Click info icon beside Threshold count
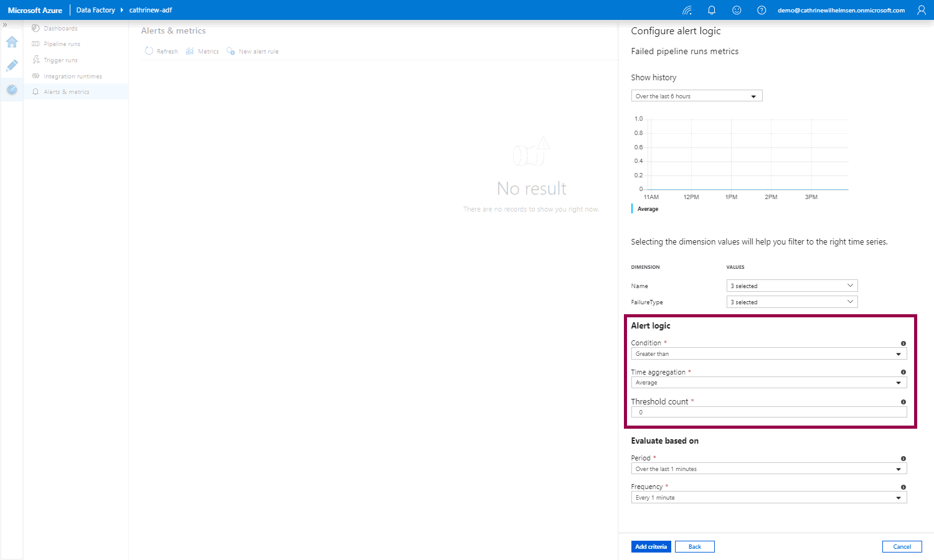The width and height of the screenshot is (934, 560). [903, 402]
